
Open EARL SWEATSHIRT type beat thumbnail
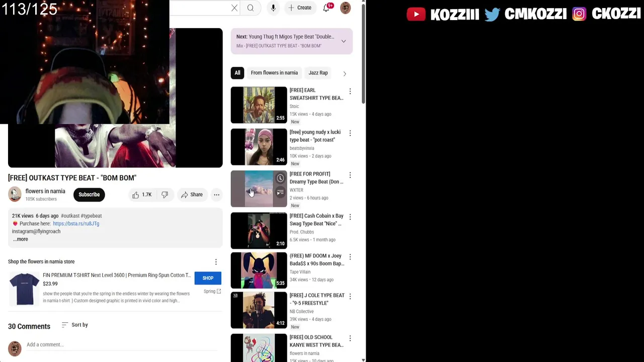coord(259,105)
